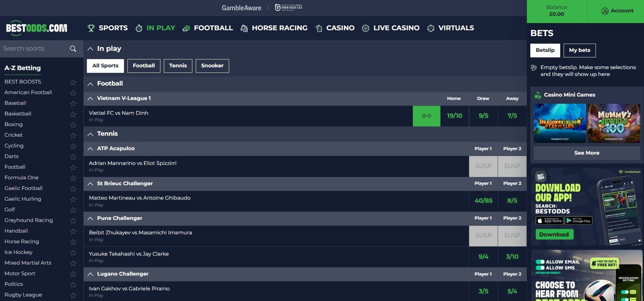Click the 0-0 score box
Screen dimensions: 644x301
pos(427,116)
